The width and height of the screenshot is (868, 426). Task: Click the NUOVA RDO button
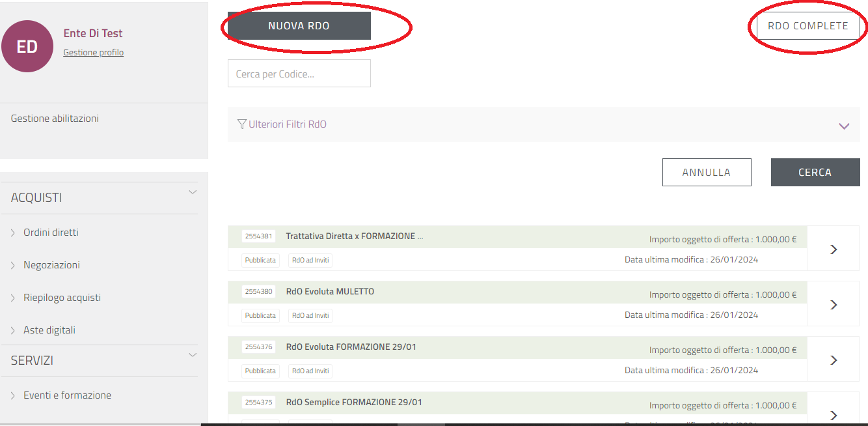click(299, 26)
